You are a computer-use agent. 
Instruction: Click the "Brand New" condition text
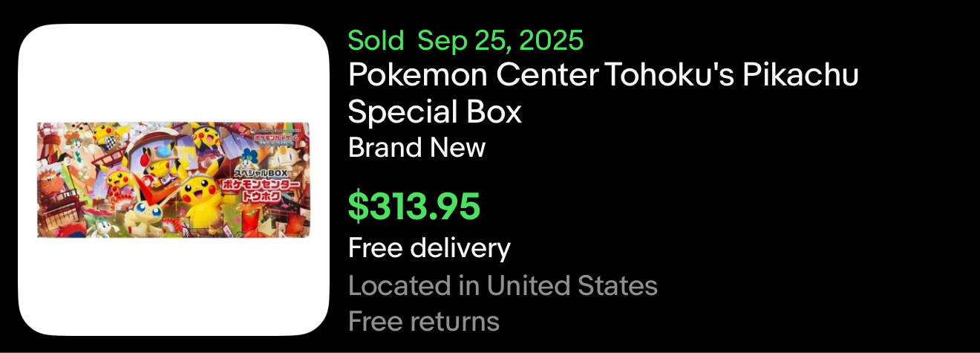(x=416, y=147)
